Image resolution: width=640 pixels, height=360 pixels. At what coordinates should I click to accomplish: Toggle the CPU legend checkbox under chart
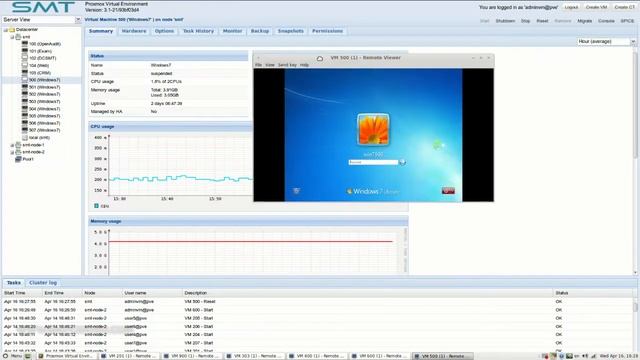96,206
